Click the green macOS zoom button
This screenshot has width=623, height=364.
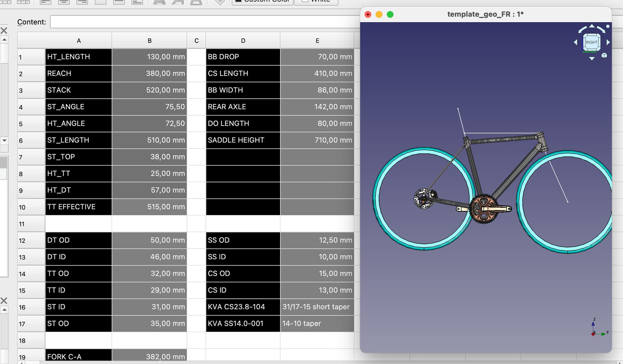(x=390, y=14)
